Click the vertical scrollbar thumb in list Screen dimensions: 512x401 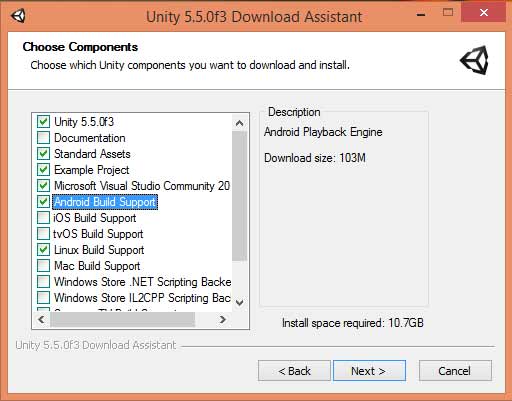[239, 196]
